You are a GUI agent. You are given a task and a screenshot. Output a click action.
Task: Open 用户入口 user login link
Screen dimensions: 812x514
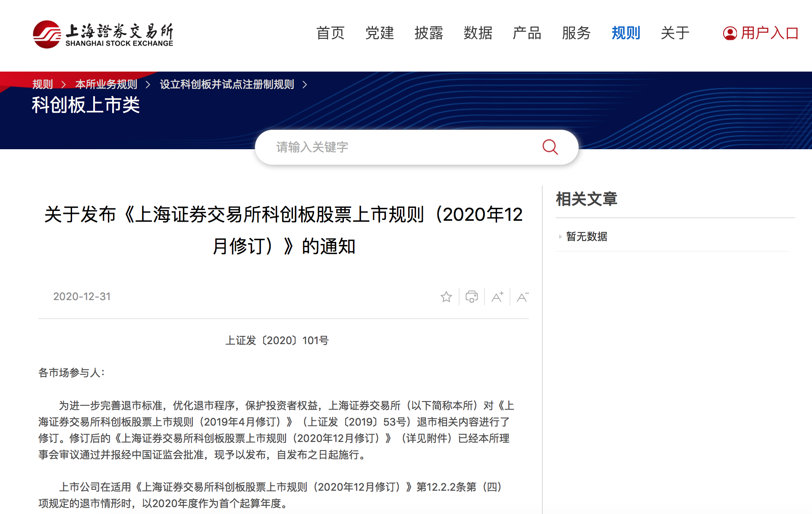[x=761, y=33]
